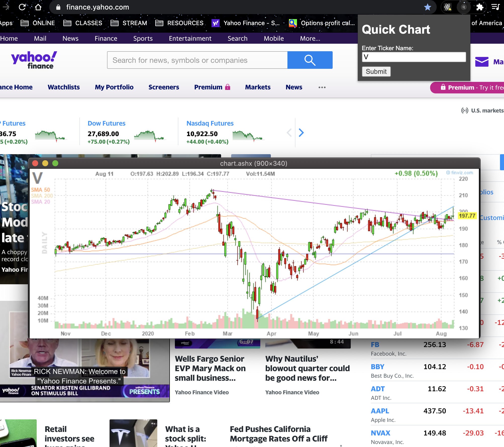The image size is (504, 447).
Task: Open Entertainment in the Yahoo top bar
Action: pos(190,38)
